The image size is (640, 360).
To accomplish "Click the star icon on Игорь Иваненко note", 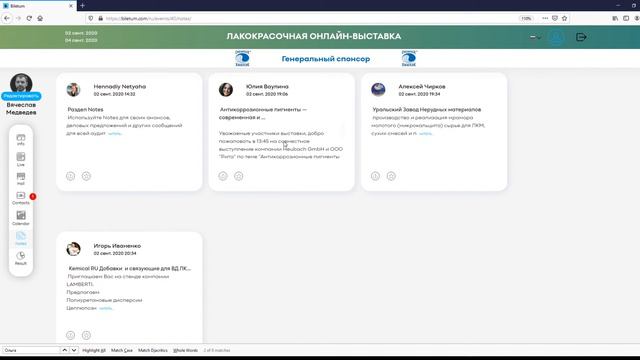I will click(86, 335).
